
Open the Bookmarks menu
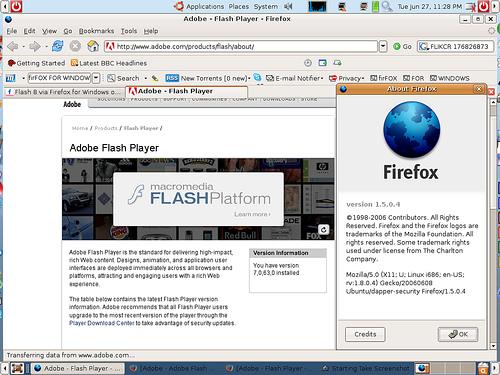(x=96, y=31)
